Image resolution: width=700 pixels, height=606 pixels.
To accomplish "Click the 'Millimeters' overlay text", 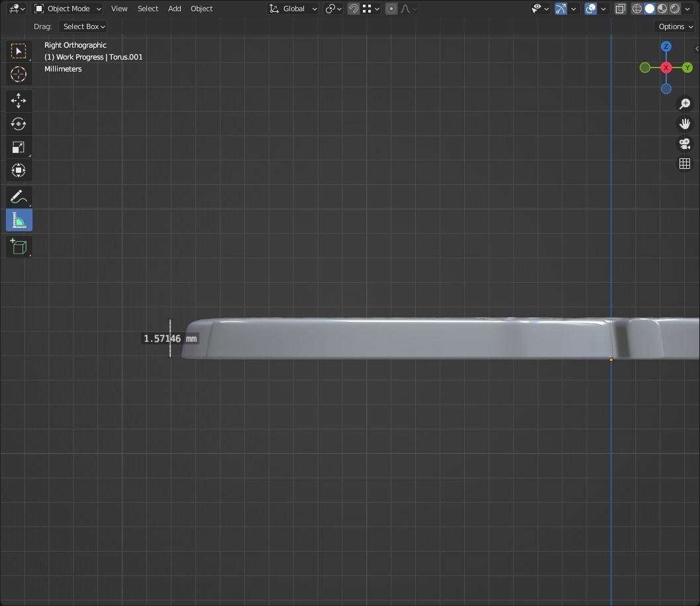I will (x=63, y=69).
